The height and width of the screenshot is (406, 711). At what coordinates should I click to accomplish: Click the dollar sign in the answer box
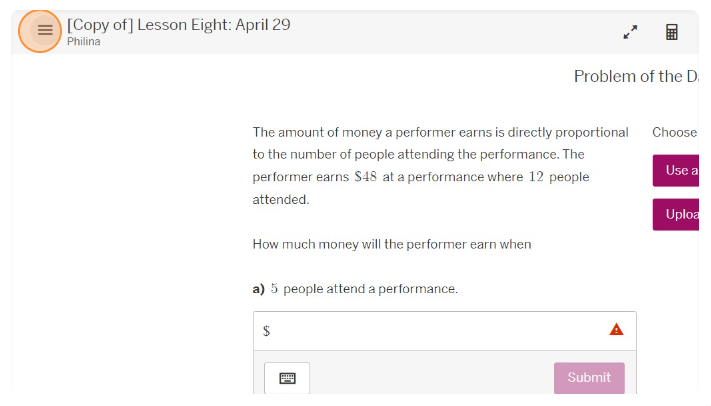pyautogui.click(x=266, y=331)
